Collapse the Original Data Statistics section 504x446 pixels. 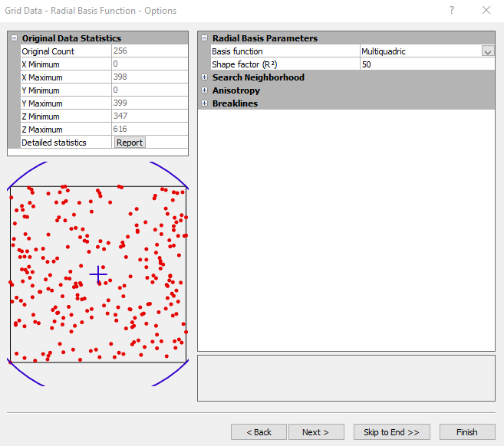14,38
